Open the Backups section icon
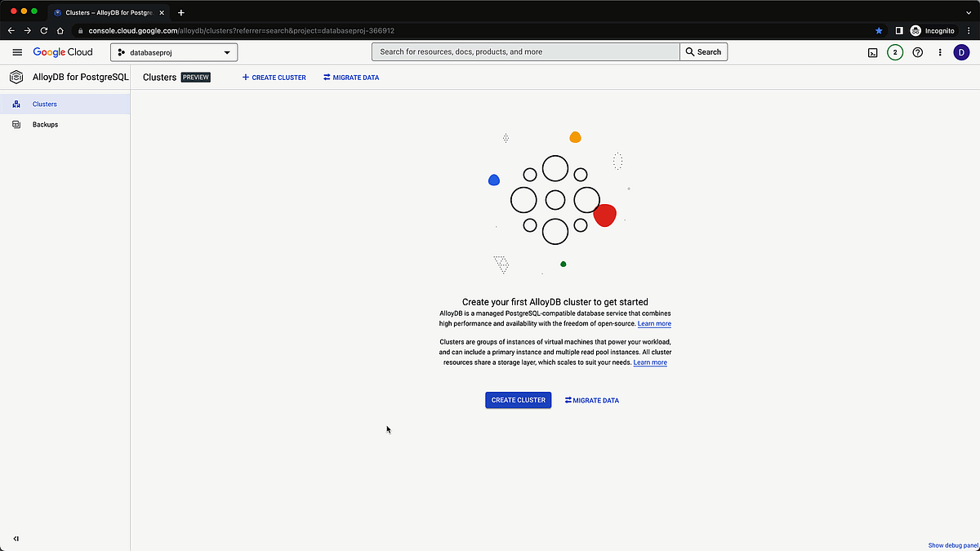The image size is (980, 551). [16, 124]
